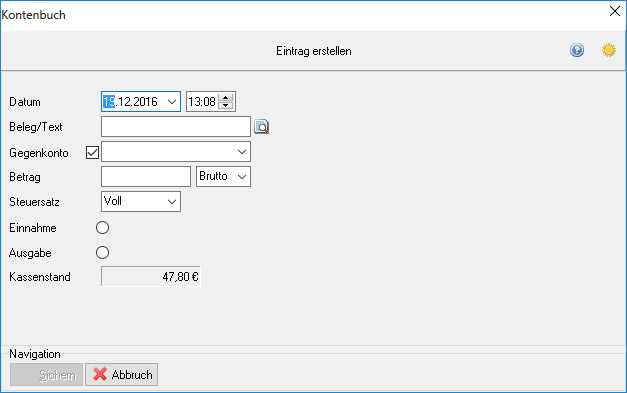Image resolution: width=627 pixels, height=393 pixels.
Task: Uncheck the Gegenkonto checkbox
Action: pos(92,152)
